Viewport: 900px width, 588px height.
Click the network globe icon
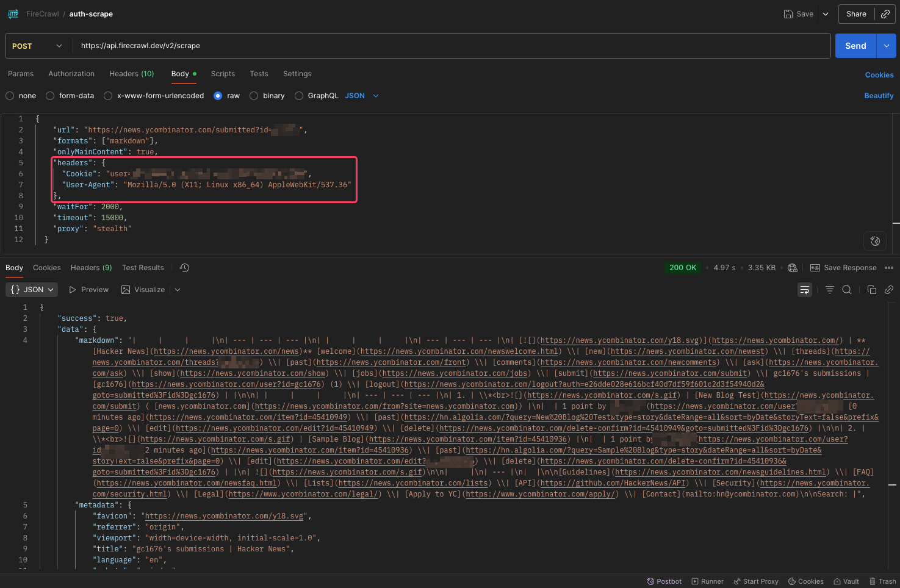click(793, 268)
